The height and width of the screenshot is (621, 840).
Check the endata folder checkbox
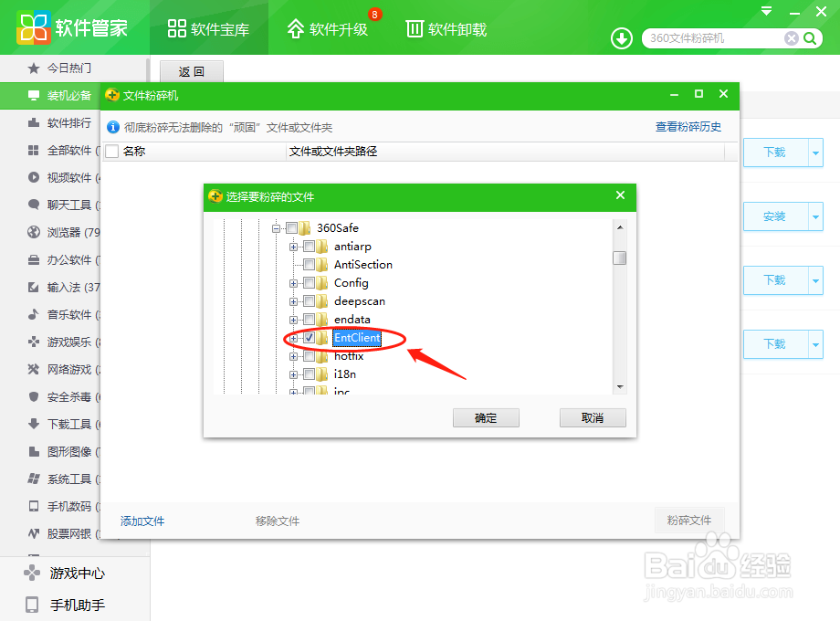click(x=310, y=320)
